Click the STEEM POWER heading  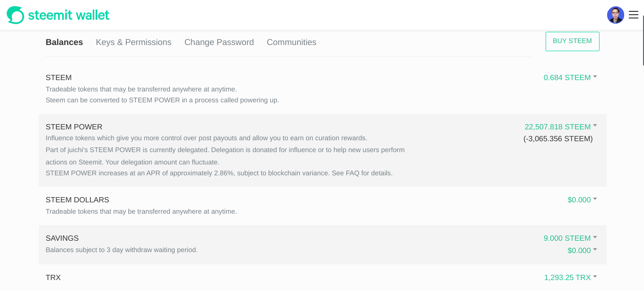[74, 127]
